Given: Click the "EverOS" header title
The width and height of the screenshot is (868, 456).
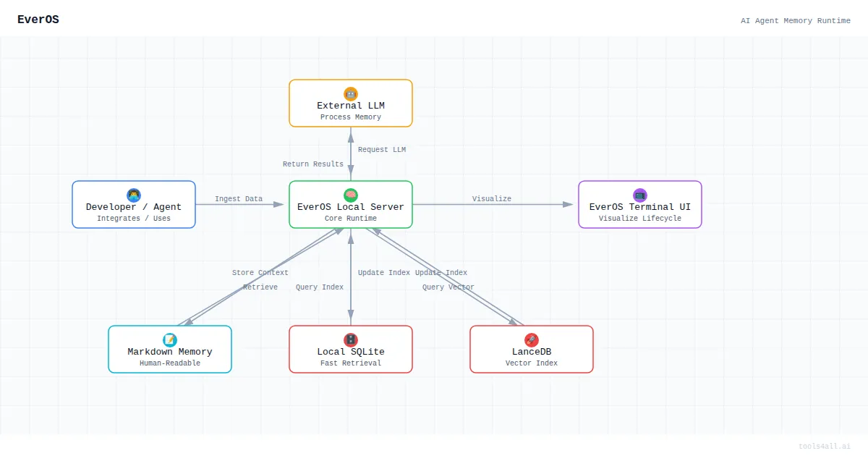Looking at the screenshot, I should click(x=38, y=20).
